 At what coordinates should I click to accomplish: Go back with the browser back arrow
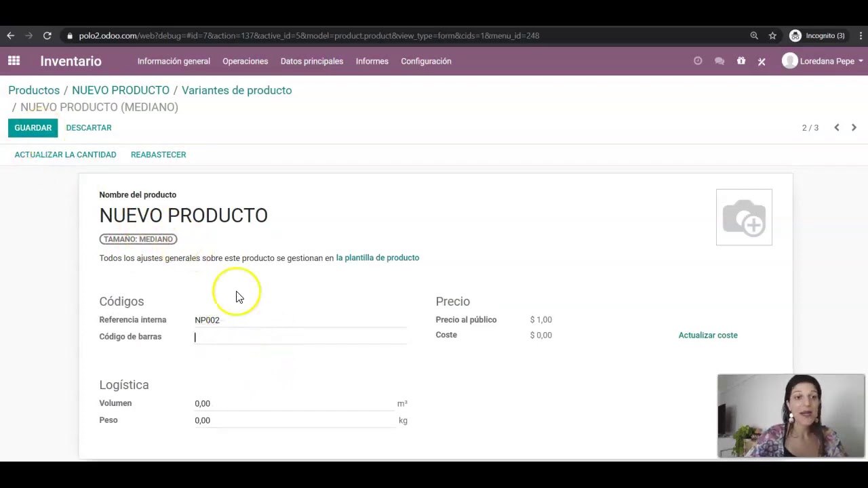point(11,35)
